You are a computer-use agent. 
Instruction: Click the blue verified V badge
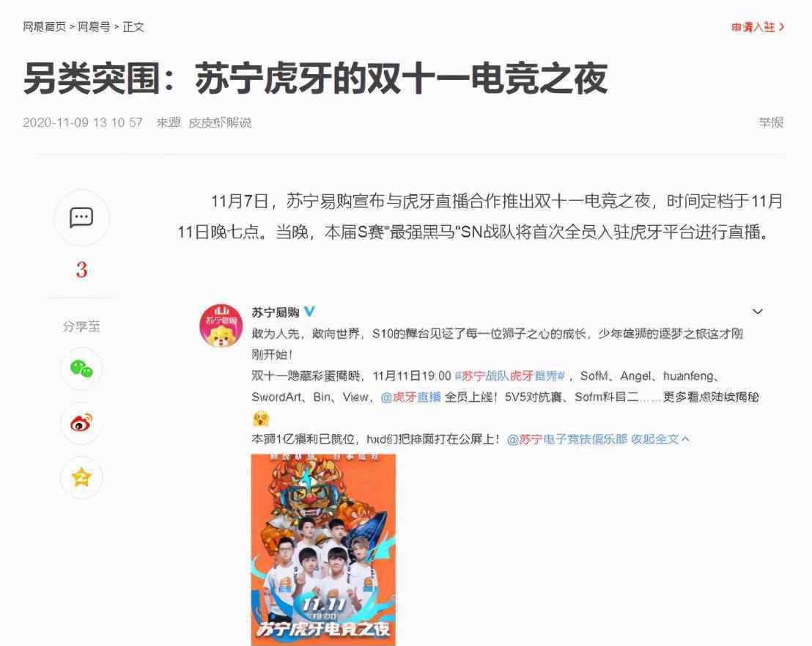[309, 312]
